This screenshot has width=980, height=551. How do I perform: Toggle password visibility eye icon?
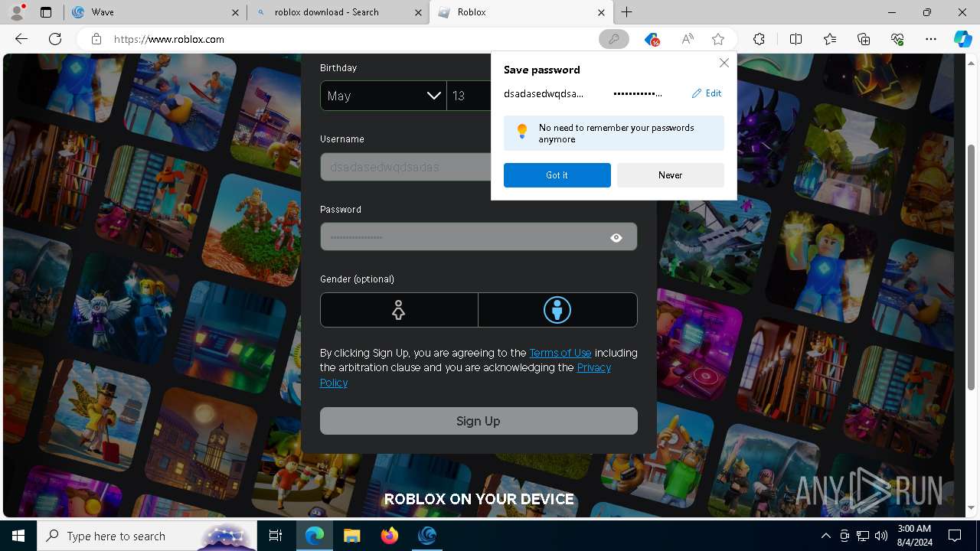(x=616, y=238)
